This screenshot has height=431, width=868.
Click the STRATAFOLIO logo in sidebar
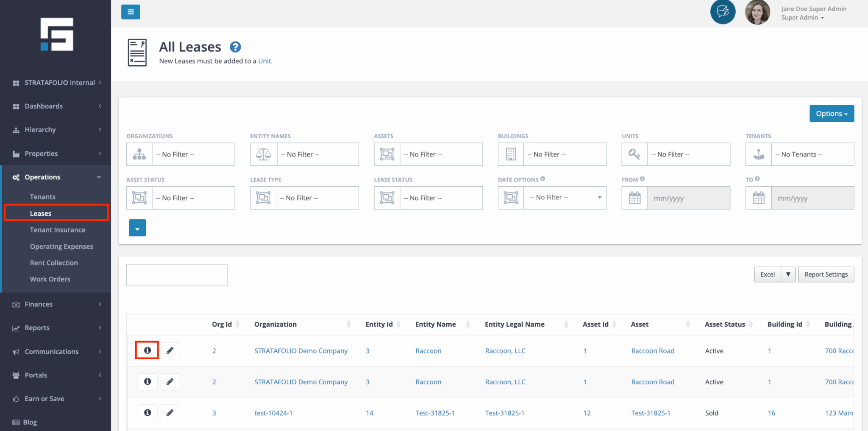[57, 34]
